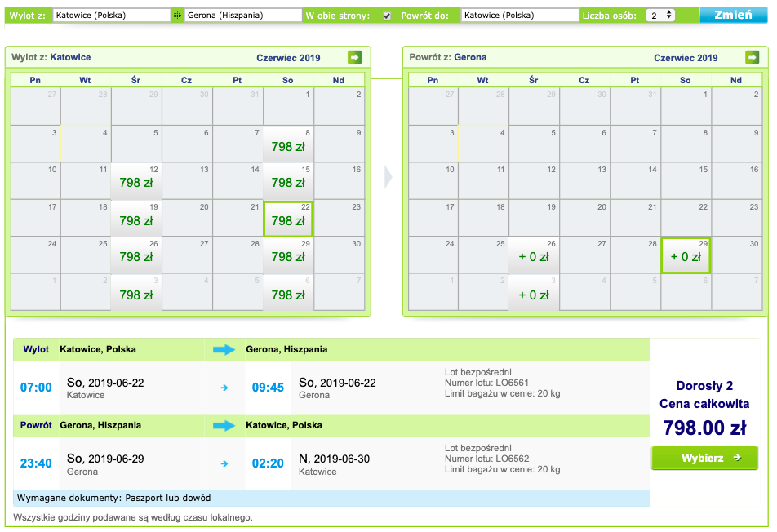Click the Gerona (Hiszpania) destination field
This screenshot has height=532, width=777.
(243, 16)
